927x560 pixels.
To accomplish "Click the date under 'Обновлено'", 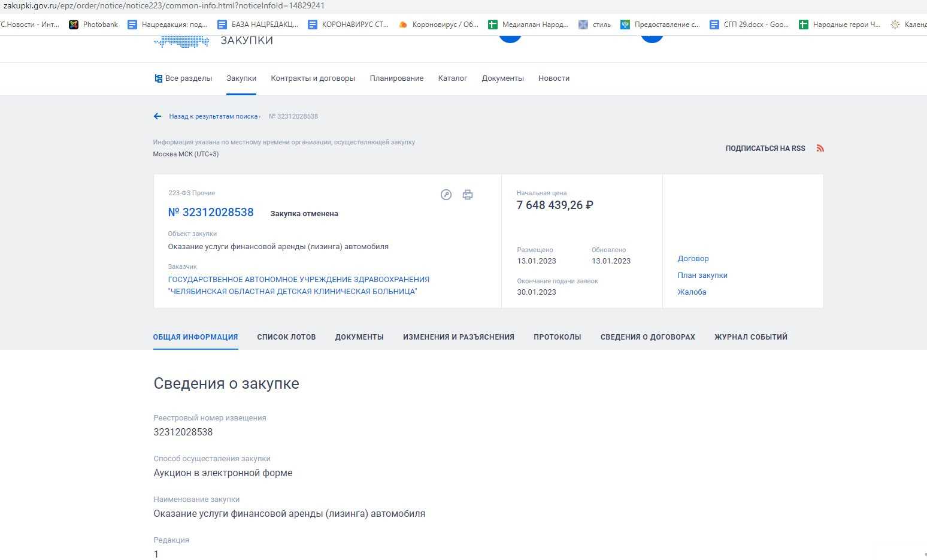I will pos(611,261).
